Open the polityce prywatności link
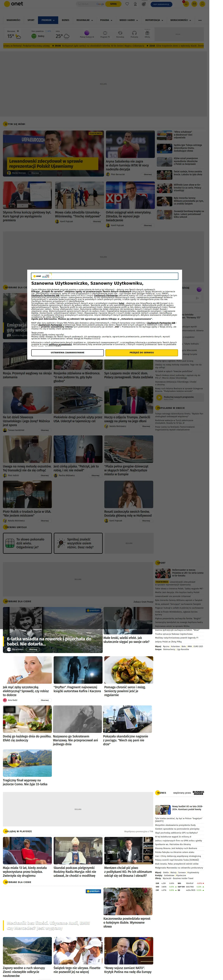Image resolution: width=223 pixels, height=980 pixels. [x=60, y=344]
